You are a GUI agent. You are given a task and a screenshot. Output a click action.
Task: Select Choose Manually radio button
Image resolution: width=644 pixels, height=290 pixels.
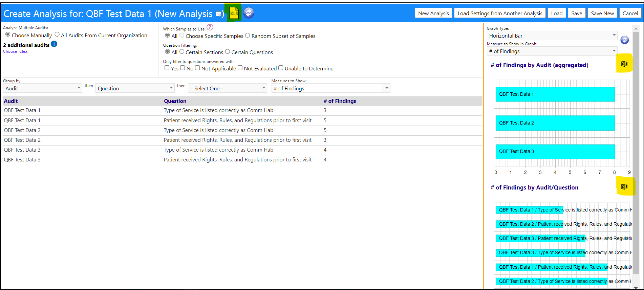(8, 35)
